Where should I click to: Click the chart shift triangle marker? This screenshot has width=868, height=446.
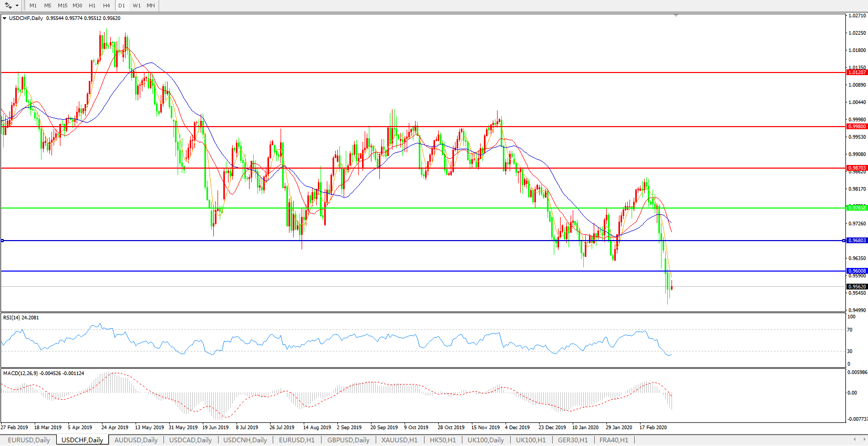676,16
